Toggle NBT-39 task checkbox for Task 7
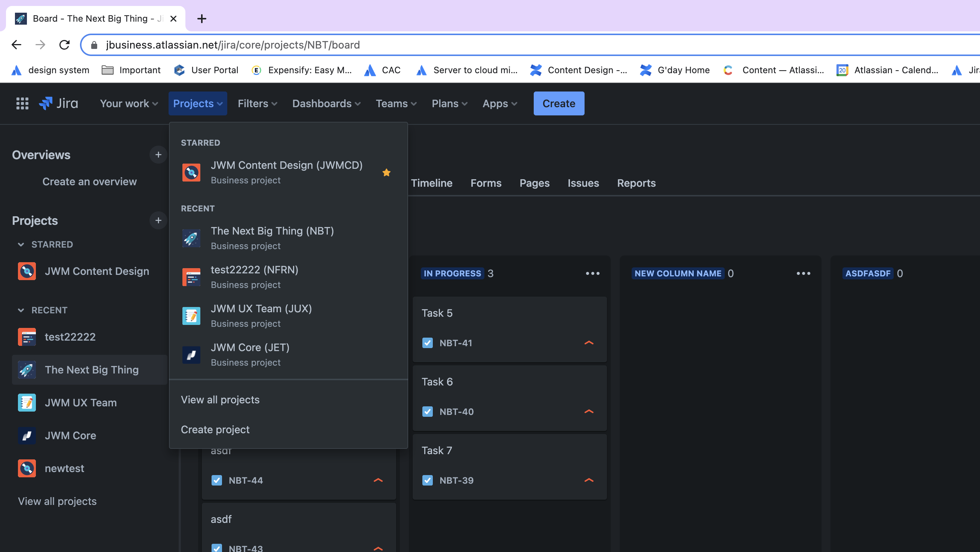980x552 pixels. tap(428, 480)
